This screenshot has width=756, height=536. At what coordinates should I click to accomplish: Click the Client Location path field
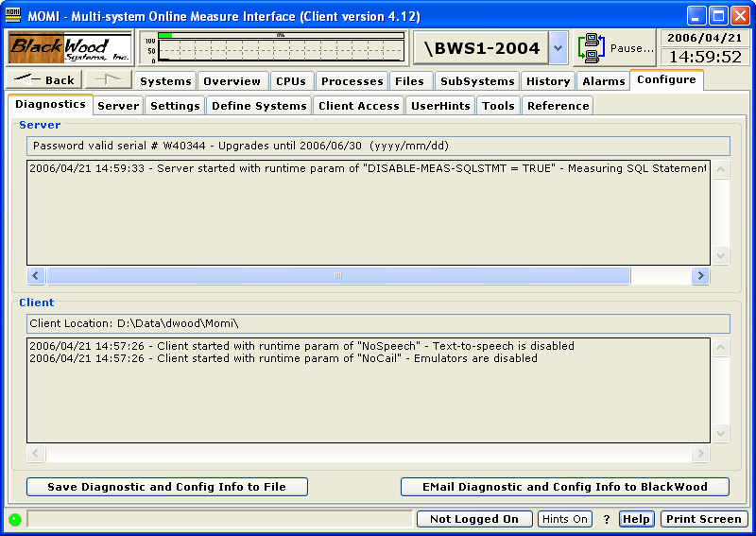[379, 323]
